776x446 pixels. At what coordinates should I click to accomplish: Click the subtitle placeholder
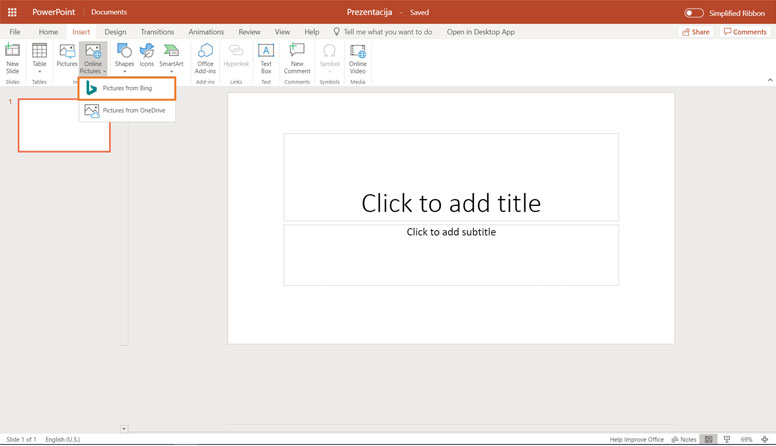tap(451, 255)
